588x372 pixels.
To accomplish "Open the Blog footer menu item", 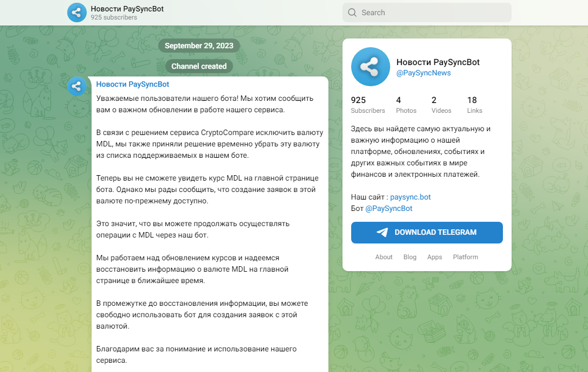I will point(410,256).
